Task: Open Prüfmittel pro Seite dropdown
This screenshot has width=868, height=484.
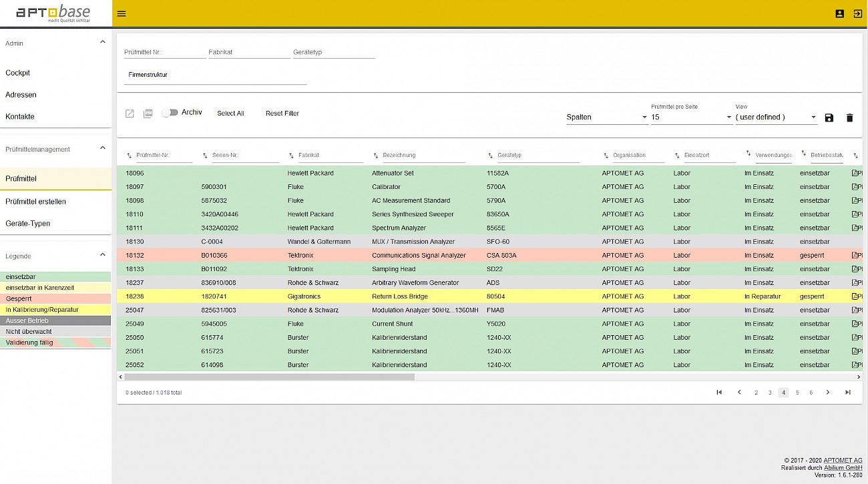Action: pos(692,117)
